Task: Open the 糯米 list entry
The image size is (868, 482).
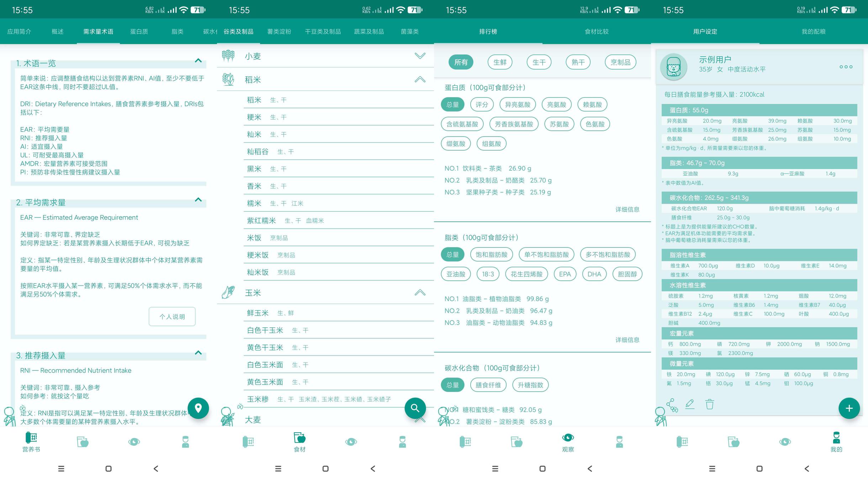Action: coord(254,203)
